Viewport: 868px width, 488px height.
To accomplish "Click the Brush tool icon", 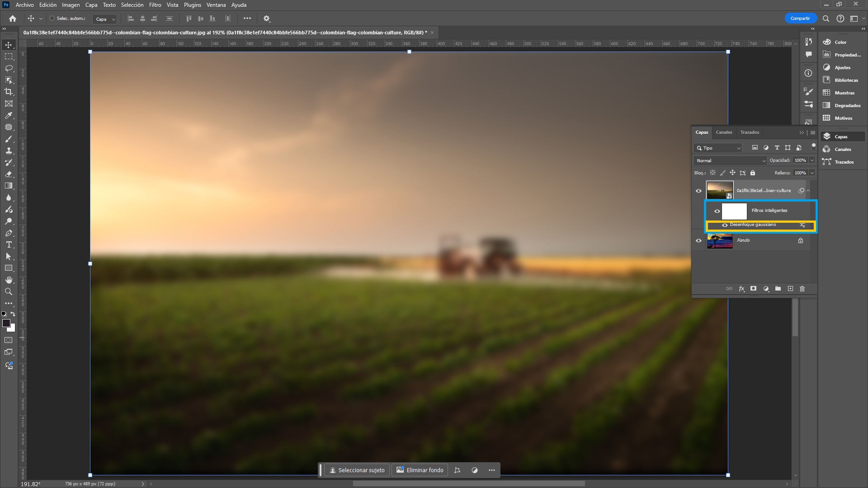I will [x=8, y=138].
